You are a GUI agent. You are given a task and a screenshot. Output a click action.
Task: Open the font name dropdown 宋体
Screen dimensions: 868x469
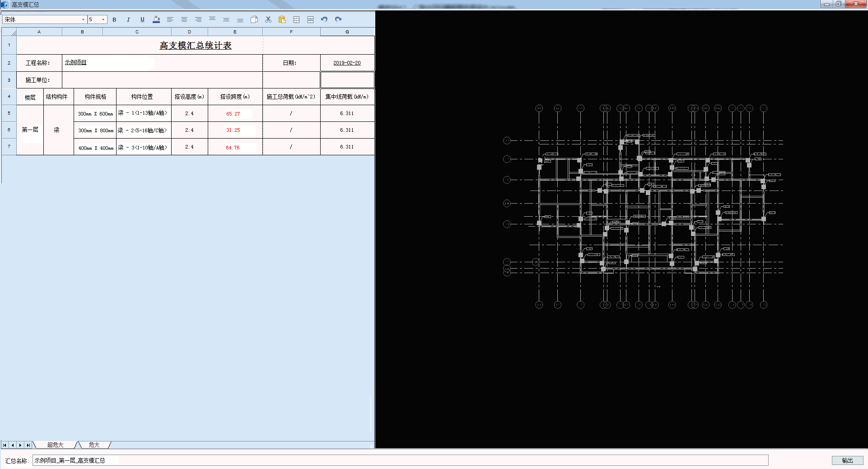(83, 19)
